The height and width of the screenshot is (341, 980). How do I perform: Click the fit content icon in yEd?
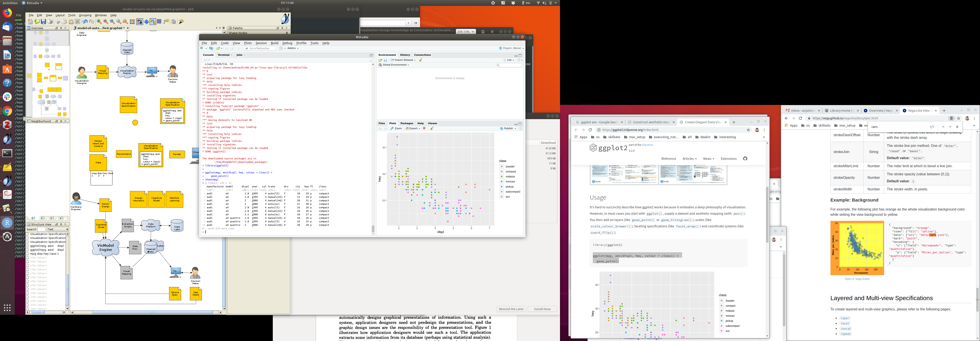click(x=132, y=22)
